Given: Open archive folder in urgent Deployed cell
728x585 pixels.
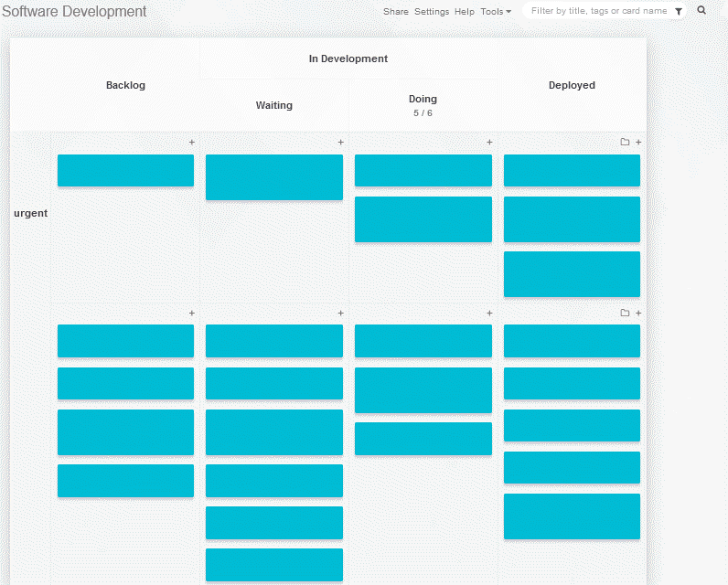Looking at the screenshot, I should point(625,142).
